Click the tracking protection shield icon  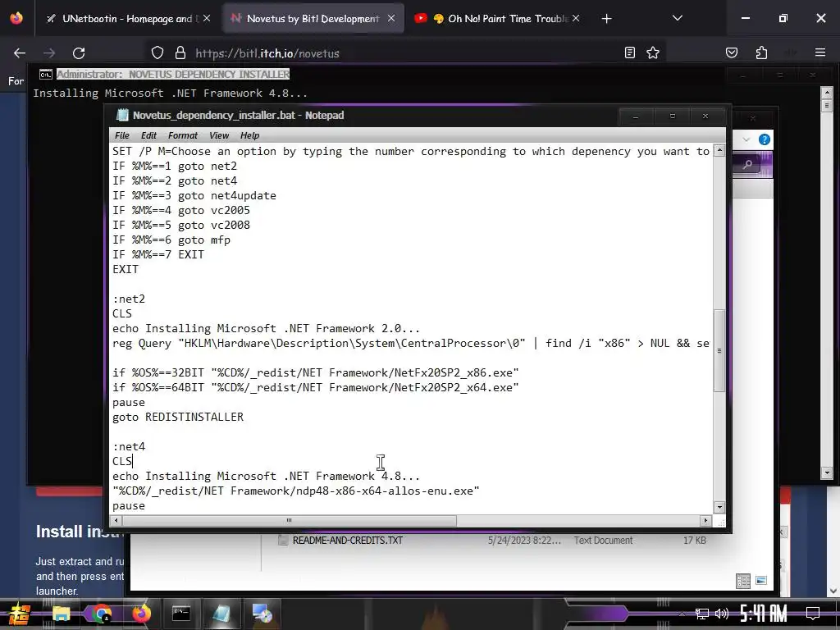point(157,53)
